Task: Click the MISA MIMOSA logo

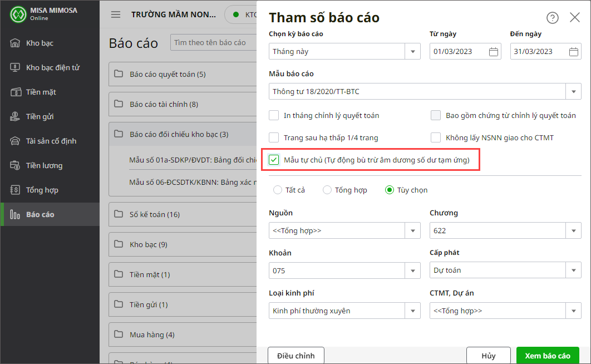Action: 19,14
